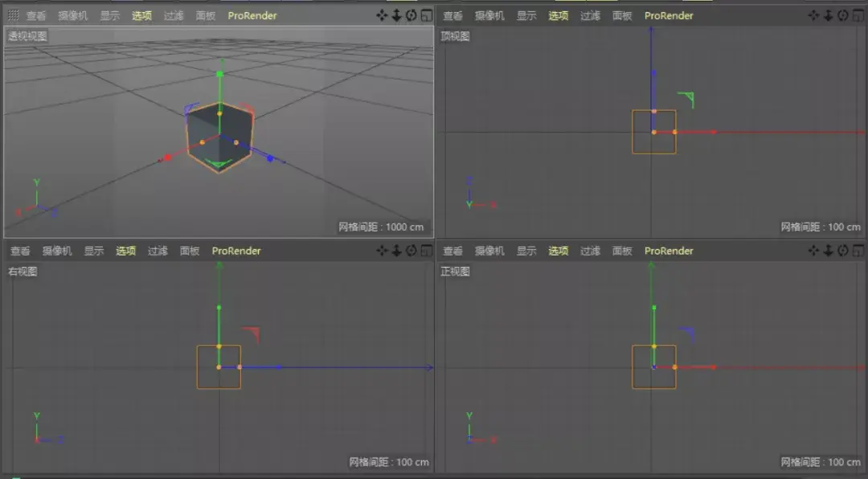Open the 摄像机 menu in the front view
Viewport: 868px width, 479px height.
tap(489, 251)
